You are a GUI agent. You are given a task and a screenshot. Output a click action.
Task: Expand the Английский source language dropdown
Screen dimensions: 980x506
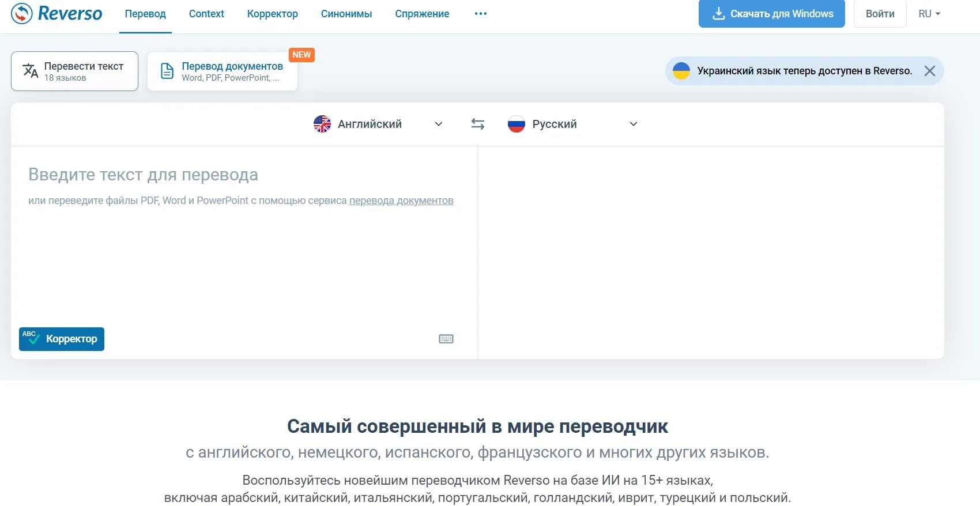click(379, 124)
